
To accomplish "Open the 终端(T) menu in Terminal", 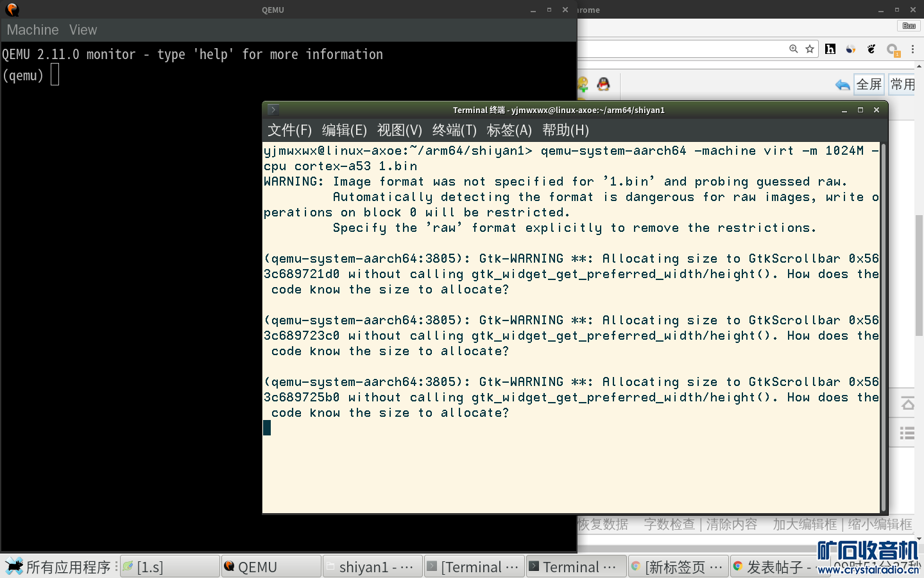I will coord(454,130).
